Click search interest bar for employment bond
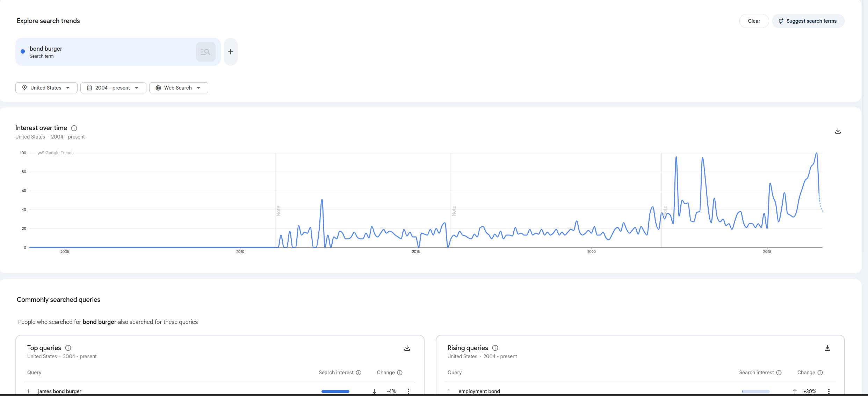Viewport: 868px width, 396px height. click(756, 391)
